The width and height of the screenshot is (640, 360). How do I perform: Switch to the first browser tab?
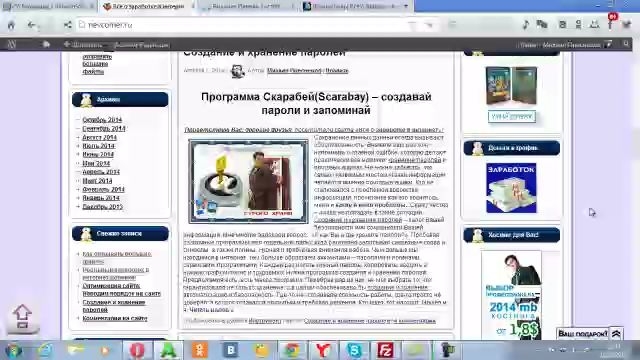click(x=48, y=6)
